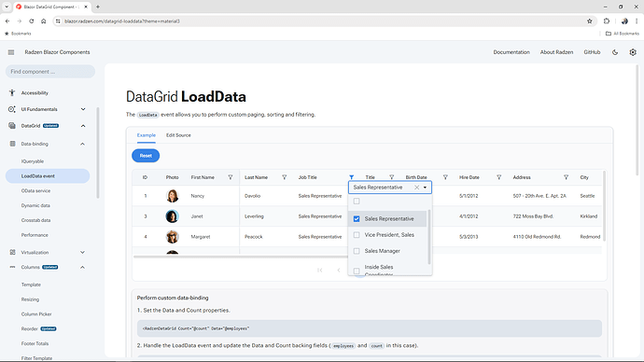Screen dimensions: 644x362
Task: Open Address column filter icon
Action: tap(566, 177)
